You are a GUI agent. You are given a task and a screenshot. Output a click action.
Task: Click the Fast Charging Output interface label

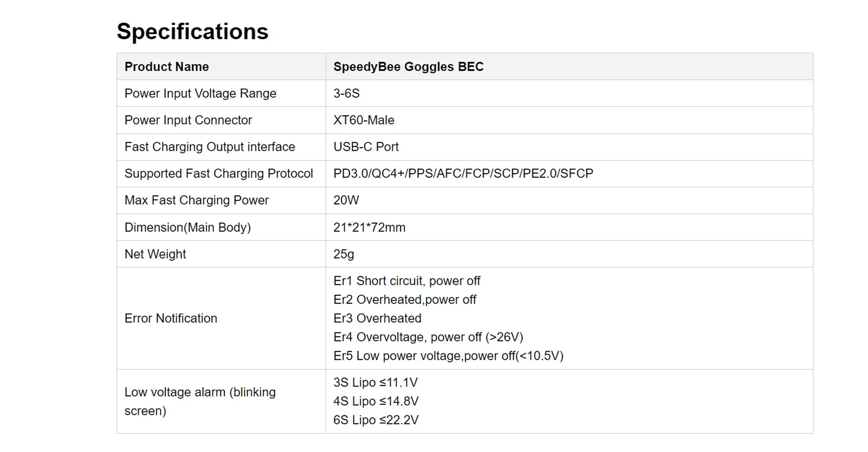tap(210, 147)
